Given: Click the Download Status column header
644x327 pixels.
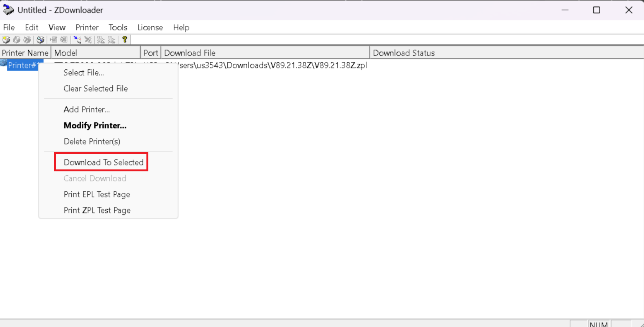Looking at the screenshot, I should click(507, 53).
